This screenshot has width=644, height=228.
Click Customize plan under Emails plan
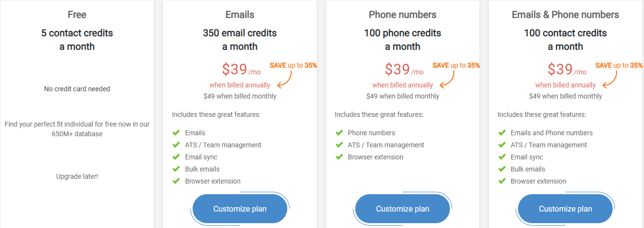click(x=240, y=209)
